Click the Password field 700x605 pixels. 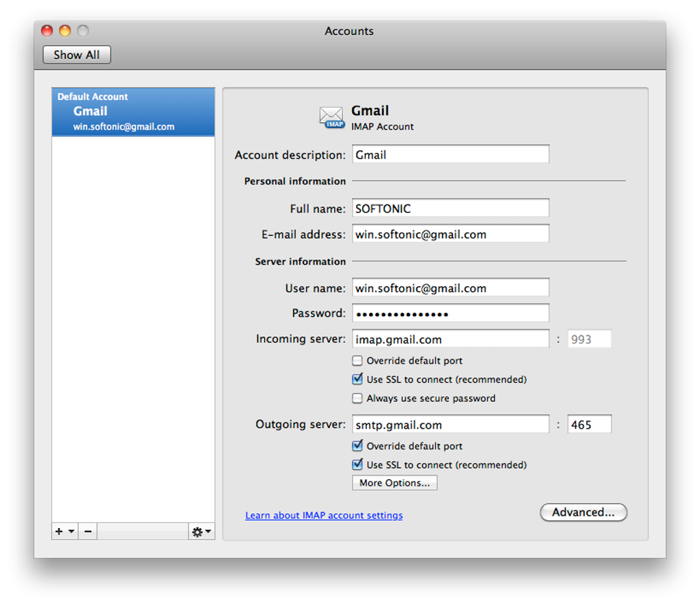(450, 313)
